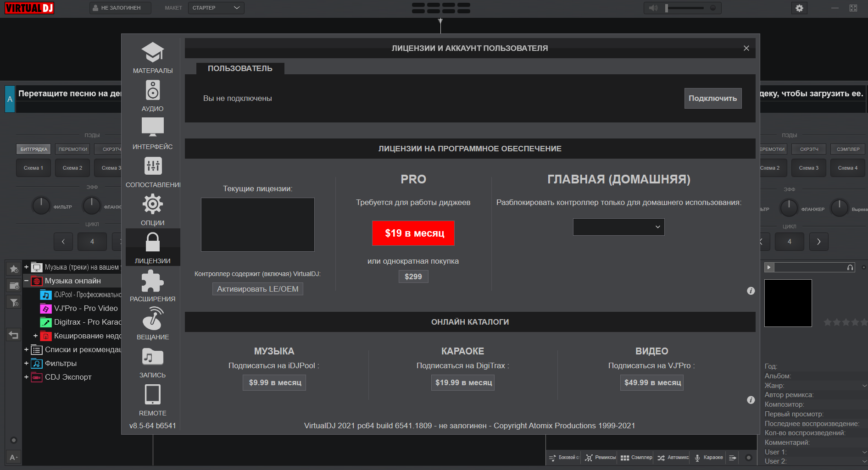Toggle the Караоке panel
The image size is (868, 470).
(x=709, y=458)
